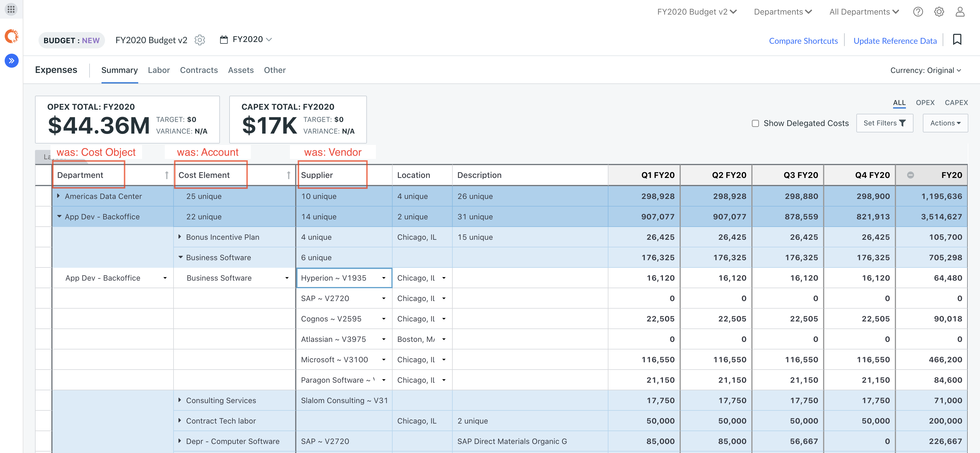Expand the Depr - Computer Software row
This screenshot has width=980, height=453.
[x=180, y=441]
